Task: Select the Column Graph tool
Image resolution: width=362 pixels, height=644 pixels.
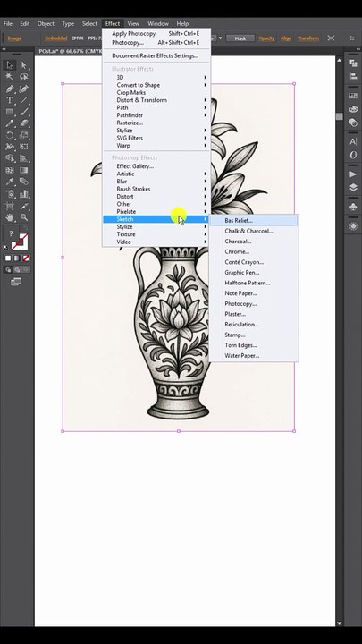Action: (x=24, y=194)
